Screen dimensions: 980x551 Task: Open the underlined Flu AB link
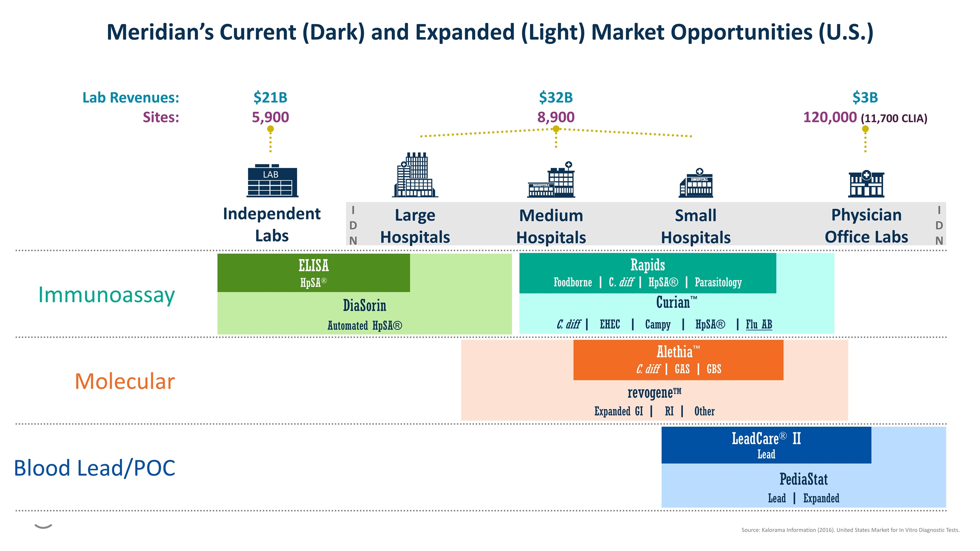tap(759, 324)
